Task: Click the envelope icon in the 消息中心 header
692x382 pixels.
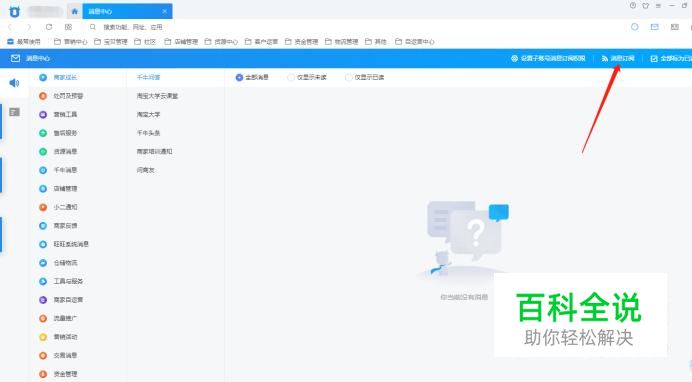Action: [x=15, y=58]
